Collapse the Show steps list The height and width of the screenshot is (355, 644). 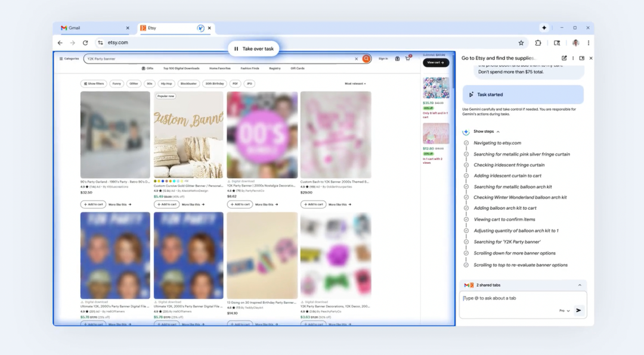(483, 131)
